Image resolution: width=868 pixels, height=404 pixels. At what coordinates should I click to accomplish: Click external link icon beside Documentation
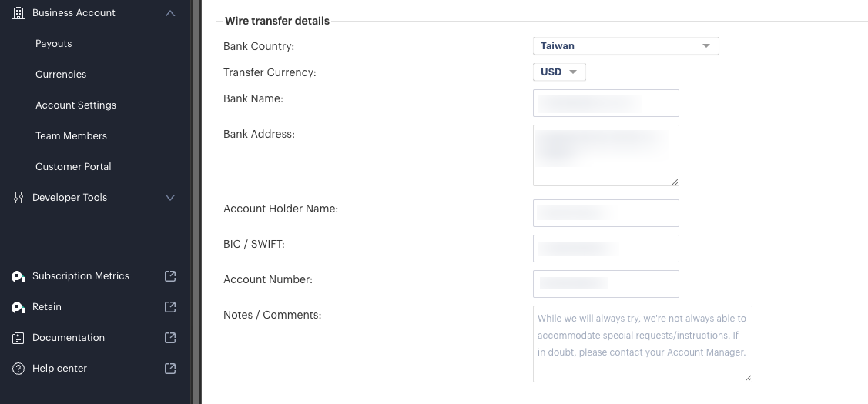coord(170,338)
